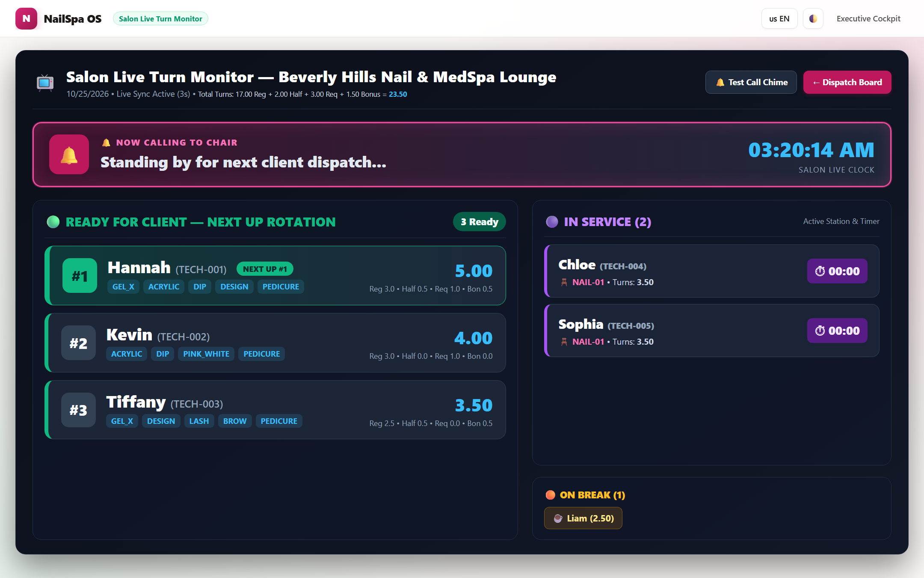Click the NailSpa OS pink N logo

pyautogui.click(x=26, y=18)
